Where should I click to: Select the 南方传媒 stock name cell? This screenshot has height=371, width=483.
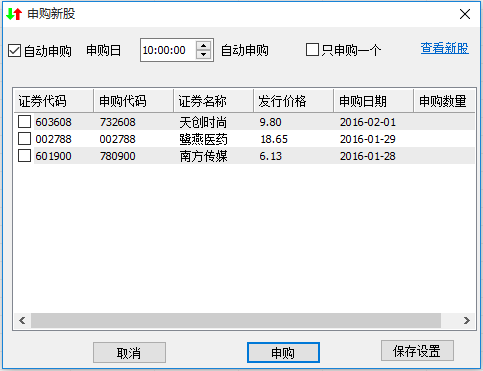tap(203, 156)
